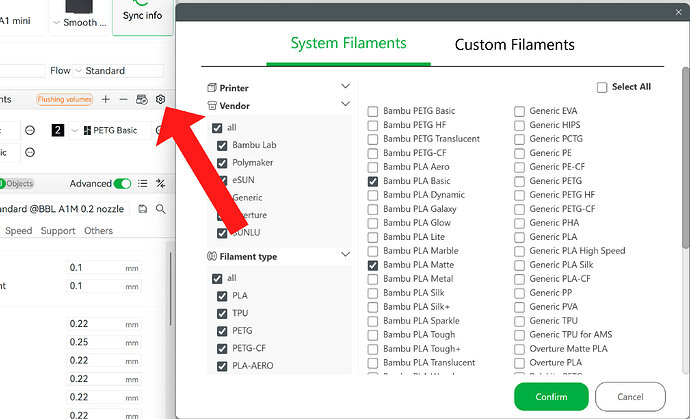This screenshot has height=419, width=690.
Task: Click the Flushing volumes button
Action: [x=65, y=99]
